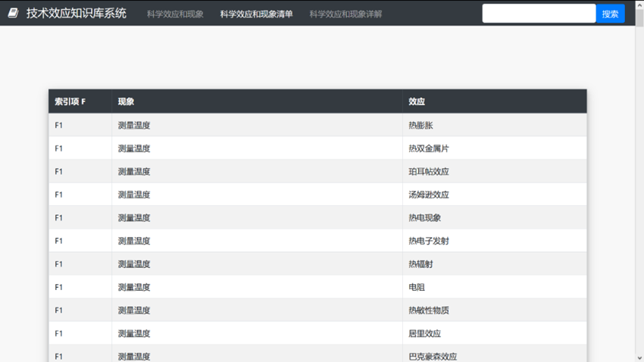Click F1 index in the 热电现象 row
644x362 pixels.
(59, 217)
